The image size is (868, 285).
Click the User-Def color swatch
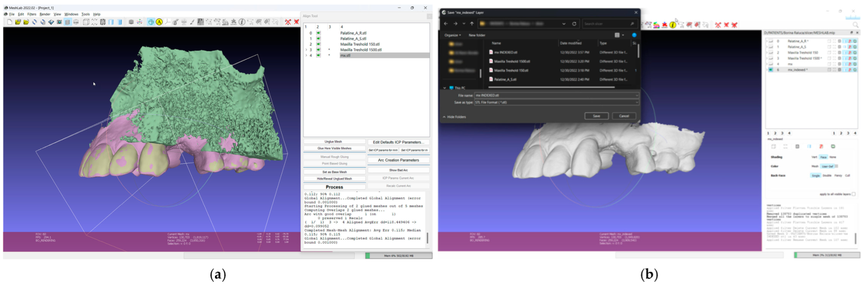pyautogui.click(x=836, y=167)
